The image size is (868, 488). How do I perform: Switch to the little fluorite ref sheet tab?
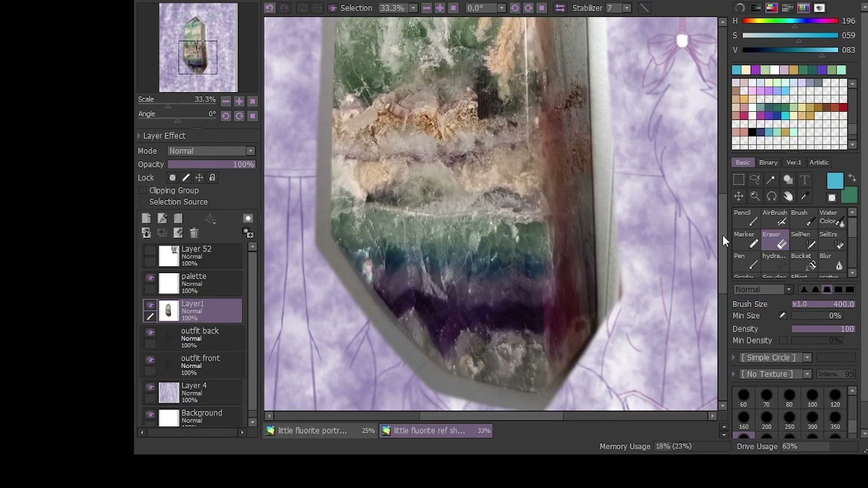click(436, 430)
